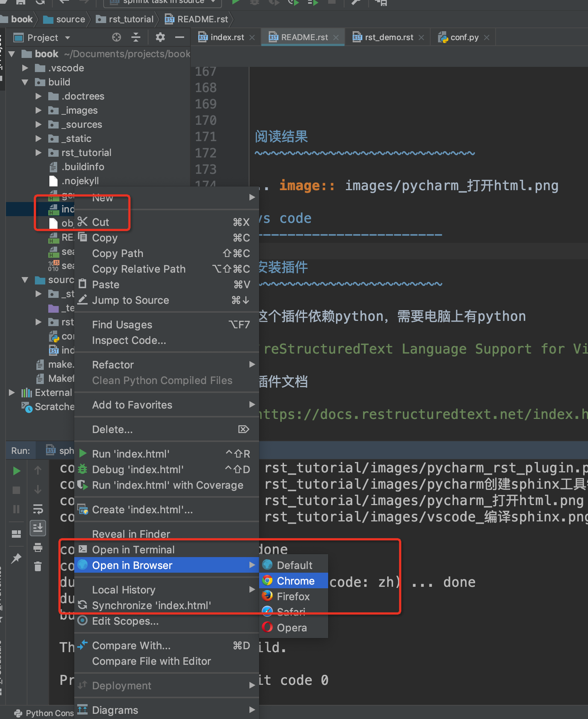Expand the Diagrams submenu
The width and height of the screenshot is (588, 719).
(x=166, y=710)
